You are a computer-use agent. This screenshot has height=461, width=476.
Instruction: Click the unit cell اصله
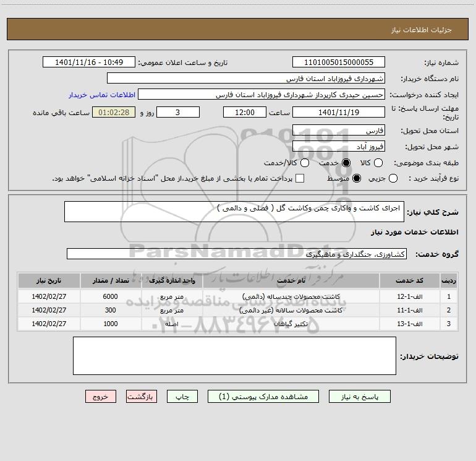pos(172,324)
